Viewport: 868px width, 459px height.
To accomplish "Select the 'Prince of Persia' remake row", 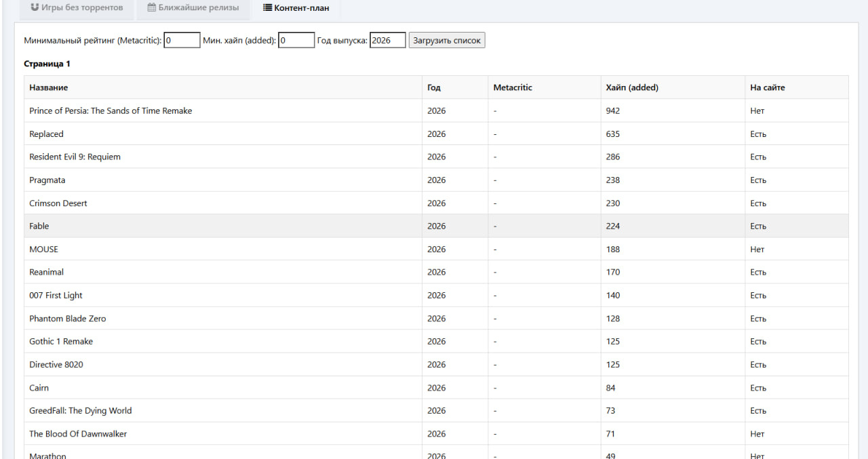I will point(111,111).
